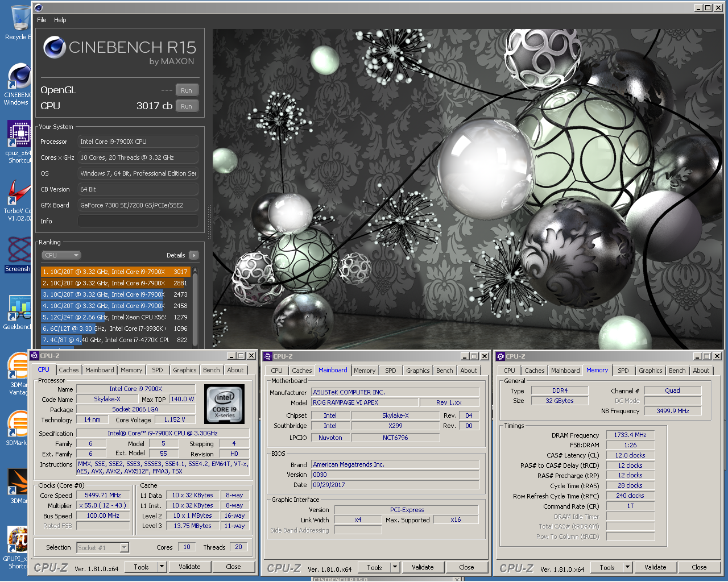The image size is (728, 582).
Task: Click the LPCIO value NCT6796
Action: tap(395, 438)
